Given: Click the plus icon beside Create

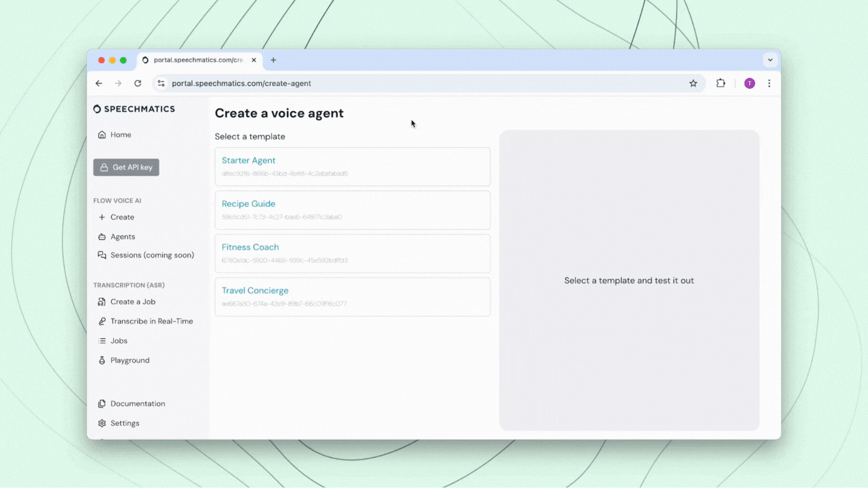Looking at the screenshot, I should click(x=102, y=218).
